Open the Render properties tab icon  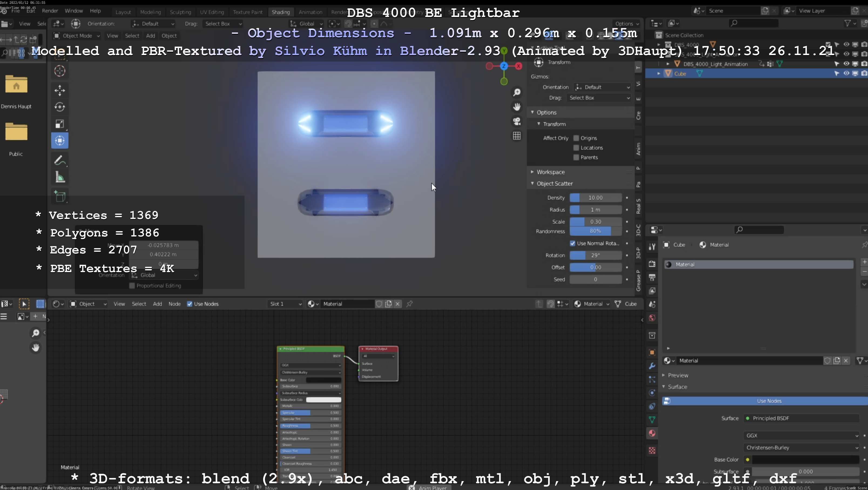[652, 264]
